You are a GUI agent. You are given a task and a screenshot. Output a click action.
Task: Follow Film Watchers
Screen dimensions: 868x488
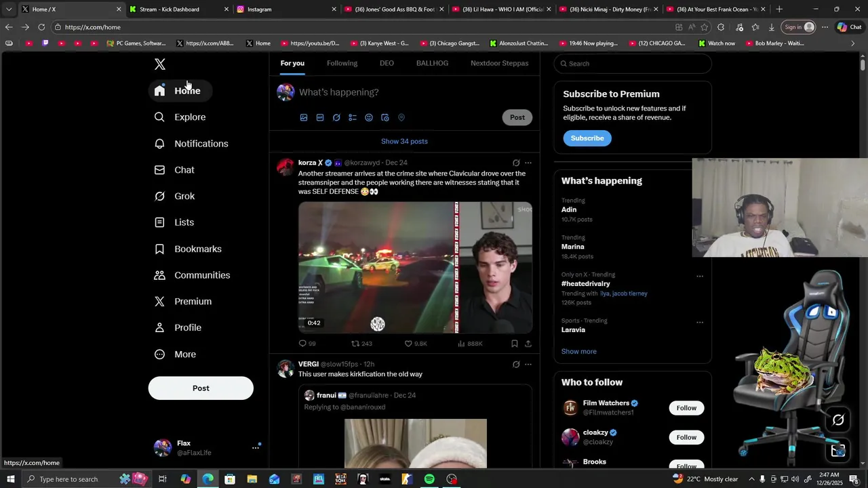pos(686,408)
